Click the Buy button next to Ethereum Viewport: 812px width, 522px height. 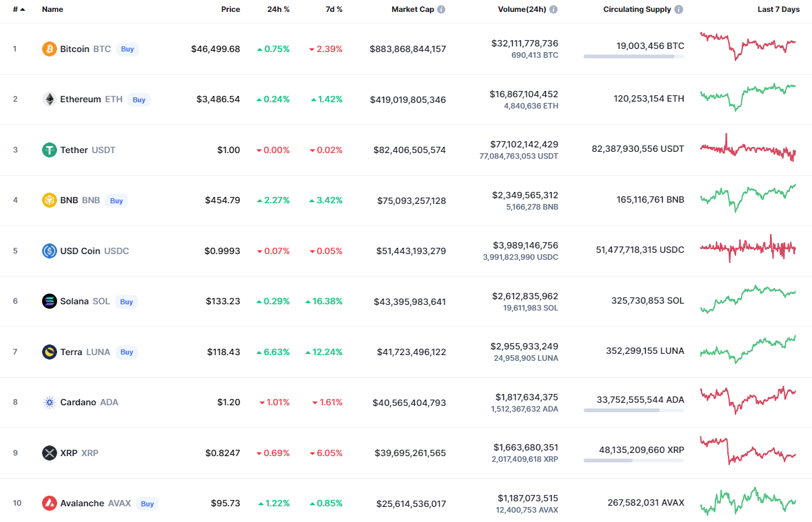click(139, 99)
